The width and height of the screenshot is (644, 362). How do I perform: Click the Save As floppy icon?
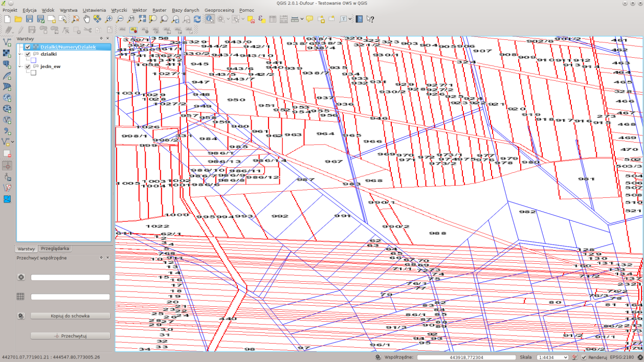pyautogui.click(x=40, y=19)
